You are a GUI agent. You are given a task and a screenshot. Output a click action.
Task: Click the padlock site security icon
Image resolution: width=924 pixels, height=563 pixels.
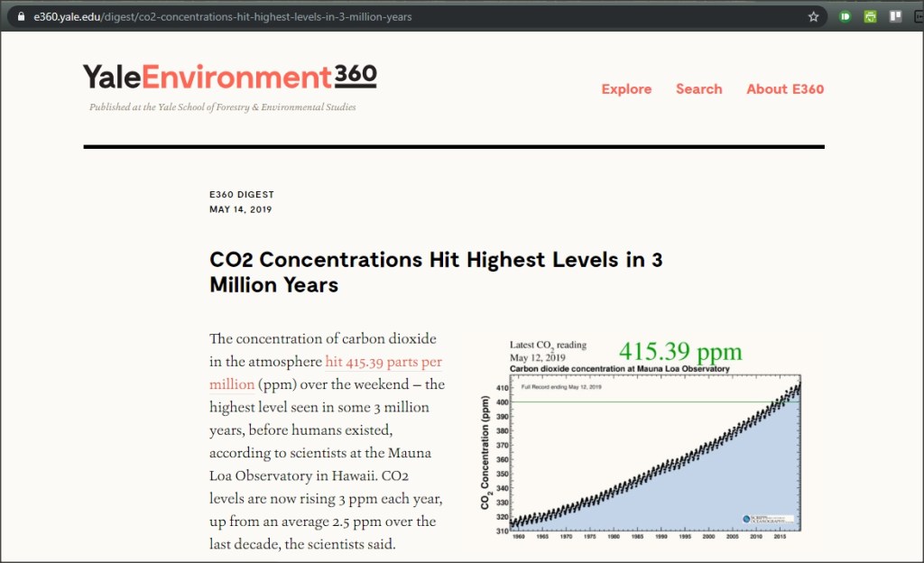click(22, 16)
